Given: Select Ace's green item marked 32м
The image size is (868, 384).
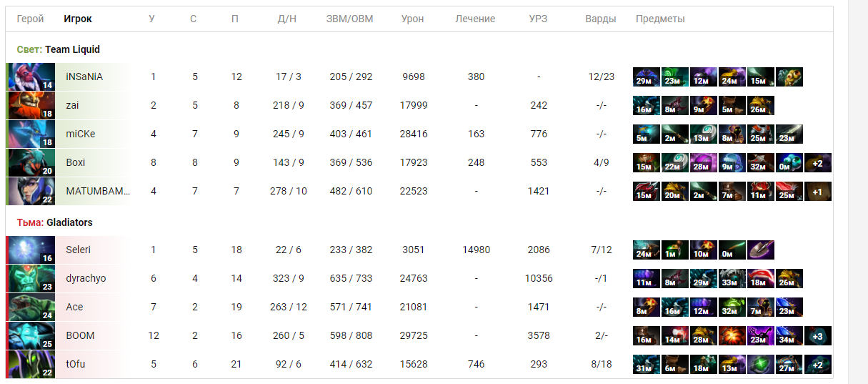Looking at the screenshot, I should (x=732, y=307).
